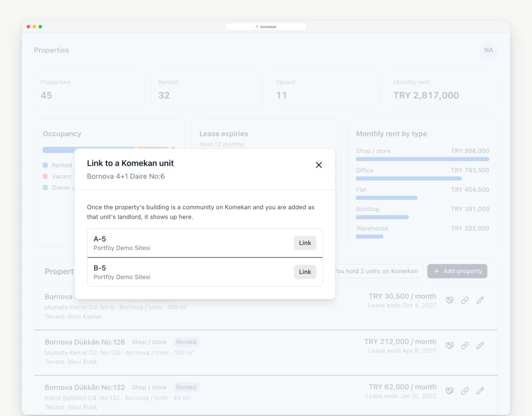Click 'Lease ends Jan 15, 2027' text
Viewport: 532px width, 416px height.
tap(401, 396)
